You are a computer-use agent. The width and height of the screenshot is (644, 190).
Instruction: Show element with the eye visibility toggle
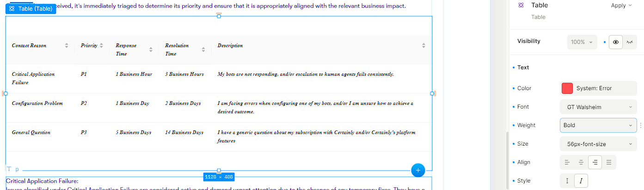(616, 42)
